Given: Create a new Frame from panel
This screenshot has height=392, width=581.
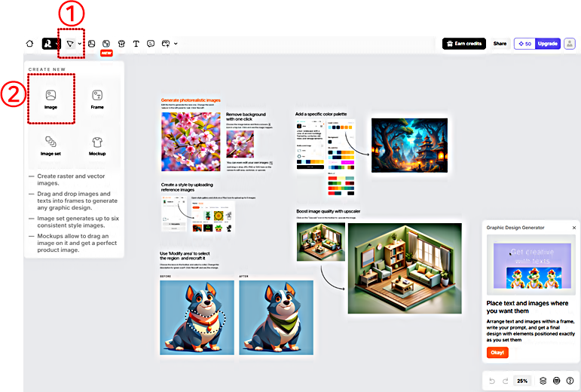Looking at the screenshot, I should tap(97, 99).
